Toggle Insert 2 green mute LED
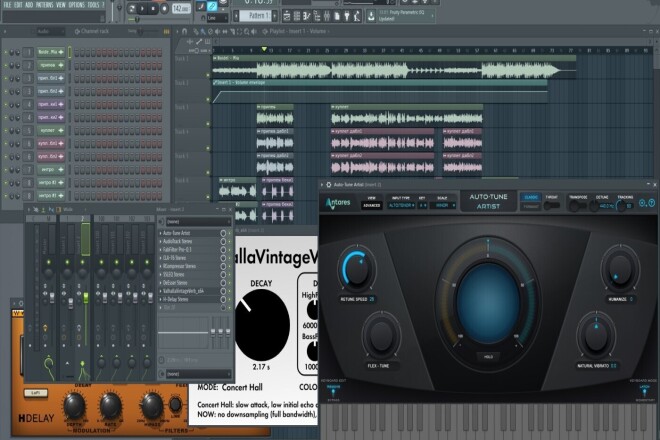The image size is (660, 440). tap(82, 262)
